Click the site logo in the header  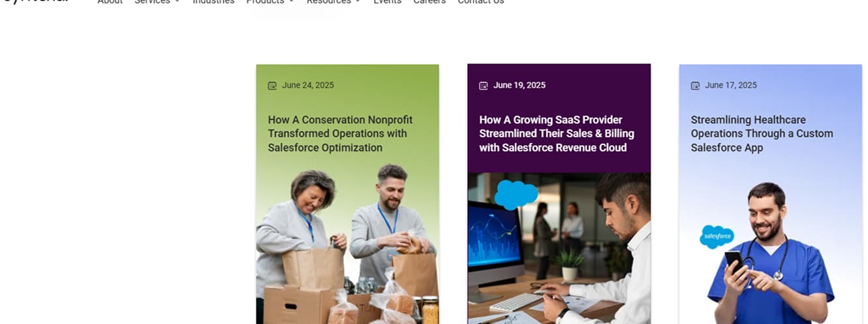[35, 2]
